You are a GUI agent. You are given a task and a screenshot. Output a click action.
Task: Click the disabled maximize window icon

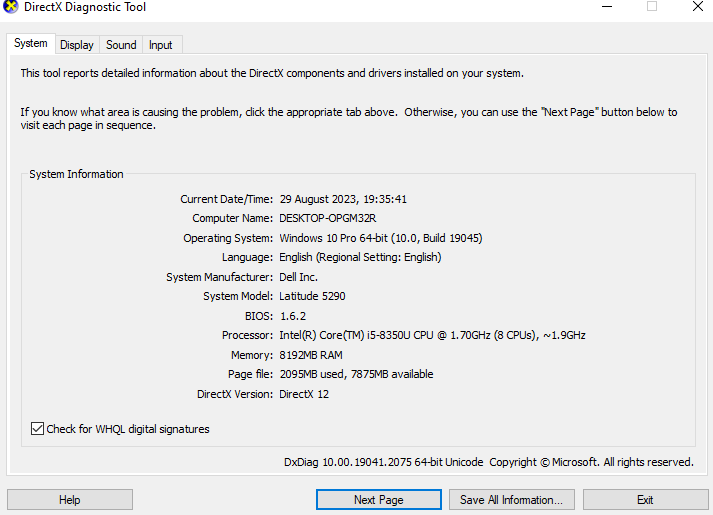[x=652, y=7]
